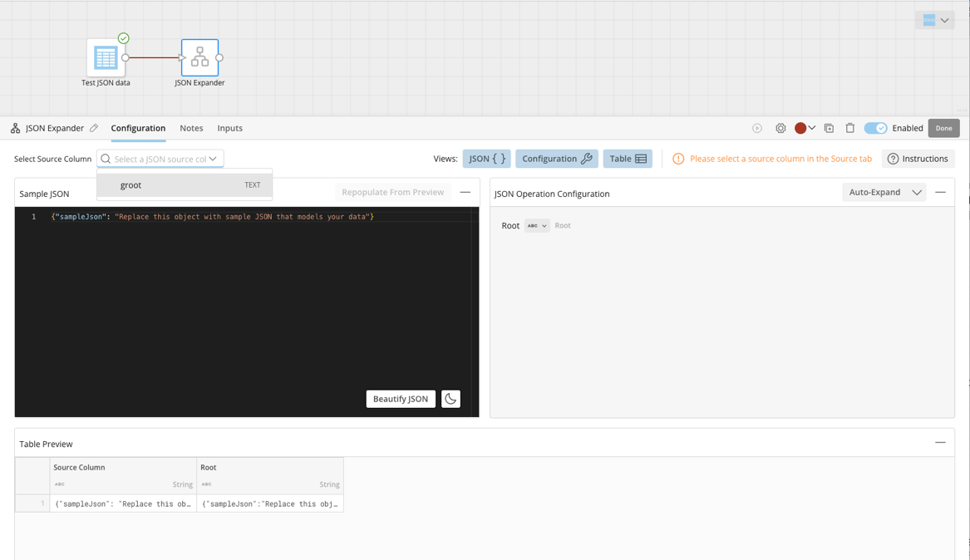Edit the JSON Expander name with pencil icon
This screenshot has height=560, width=970.
click(x=94, y=128)
